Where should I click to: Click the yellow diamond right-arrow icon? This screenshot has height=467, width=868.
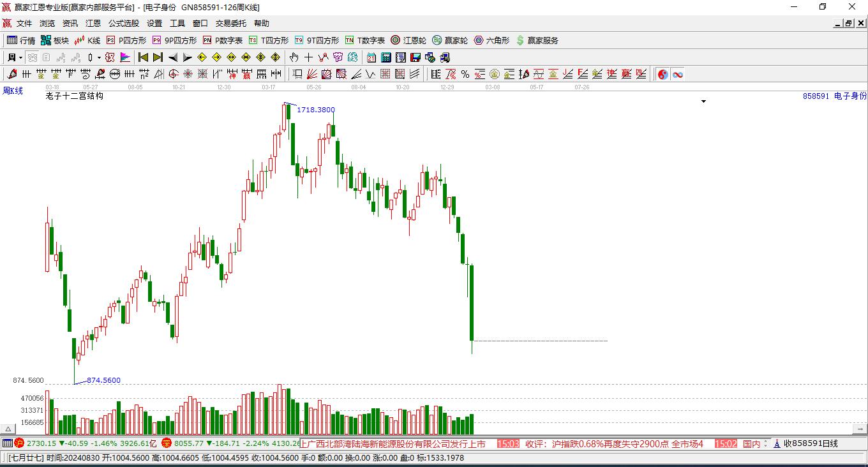click(x=217, y=57)
